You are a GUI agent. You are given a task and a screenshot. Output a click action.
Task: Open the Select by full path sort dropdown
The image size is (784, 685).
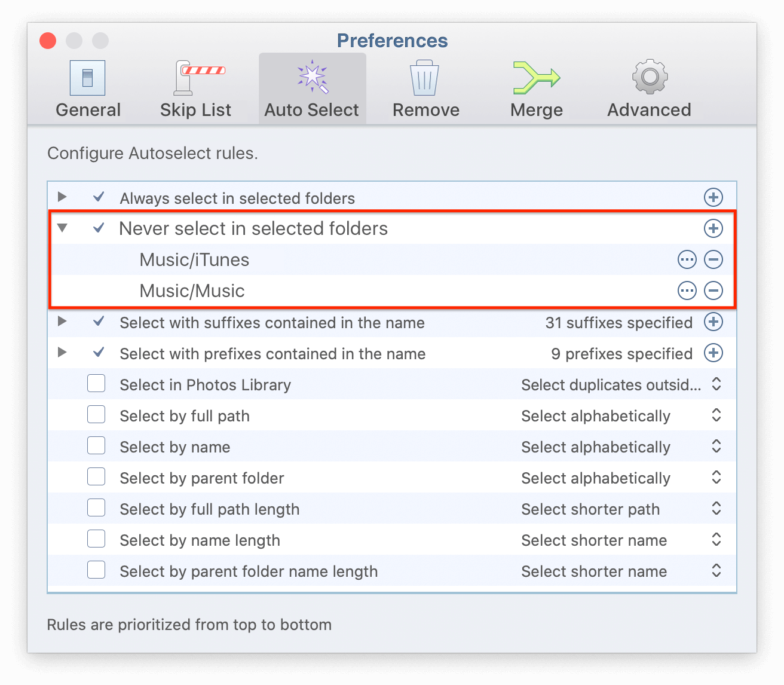point(621,415)
